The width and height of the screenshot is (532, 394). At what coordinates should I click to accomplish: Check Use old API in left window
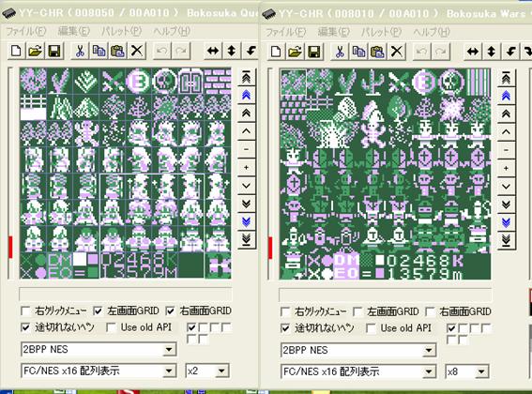coord(111,327)
